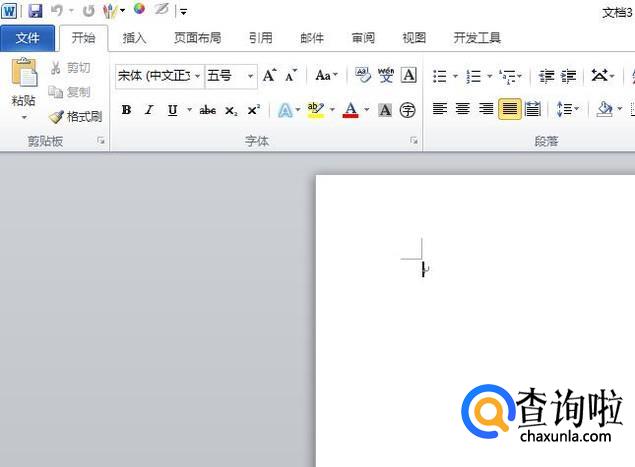Click the text highlight color marker icon
This screenshot has width=635, height=467.
pos(315,110)
